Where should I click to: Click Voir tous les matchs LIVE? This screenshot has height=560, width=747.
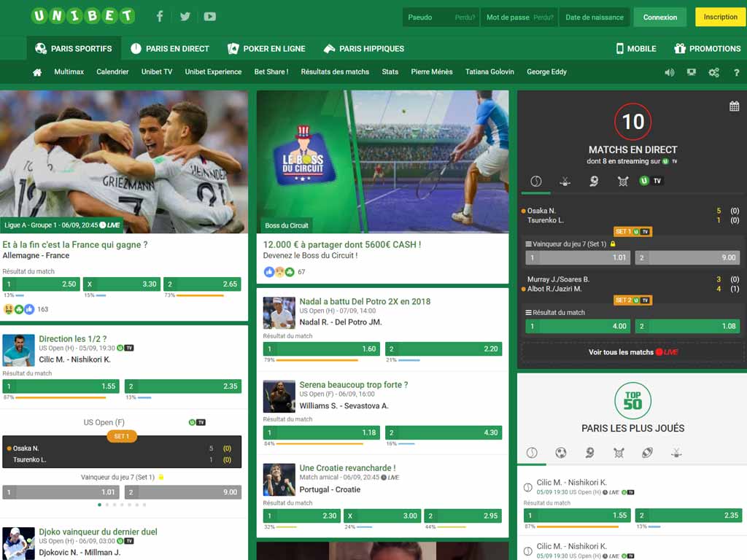click(x=632, y=352)
